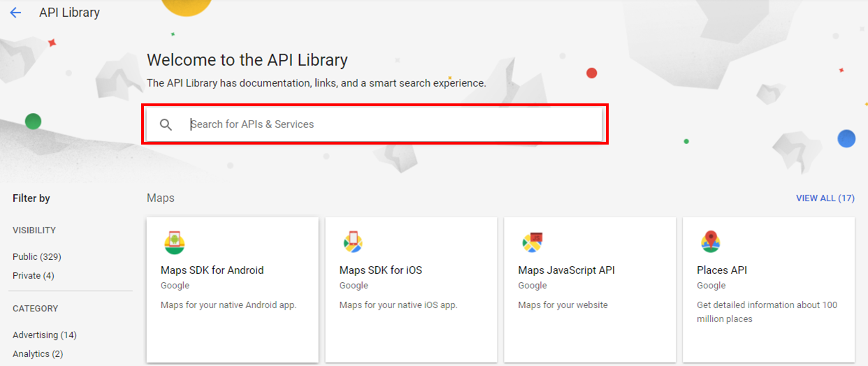Filter by Advertising (14) category
868x366 pixels.
coord(45,335)
